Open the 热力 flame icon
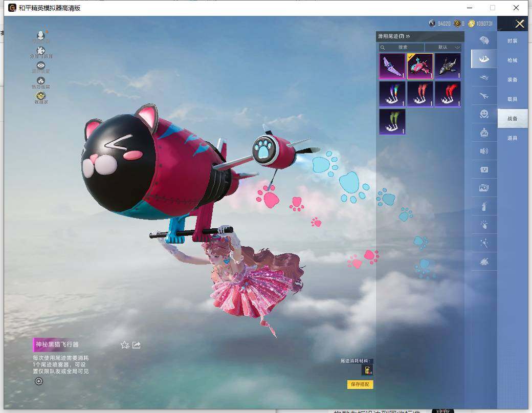Image resolution: width=532 pixels, height=413 pixels. coord(41,81)
